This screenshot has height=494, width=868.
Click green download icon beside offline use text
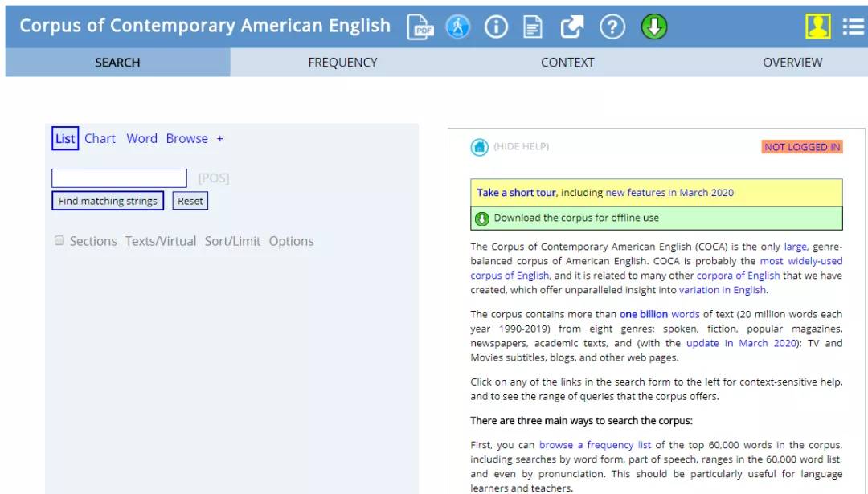(481, 218)
